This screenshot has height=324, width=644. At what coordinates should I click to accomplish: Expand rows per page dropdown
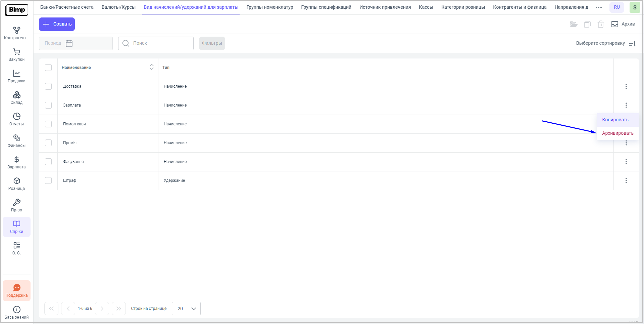coord(186,309)
